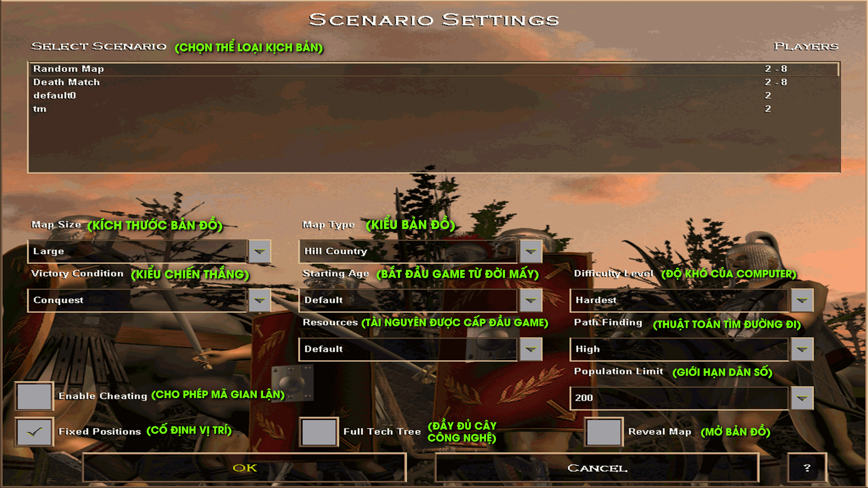Select Hill Country map type
The height and width of the screenshot is (488, 868).
417,250
